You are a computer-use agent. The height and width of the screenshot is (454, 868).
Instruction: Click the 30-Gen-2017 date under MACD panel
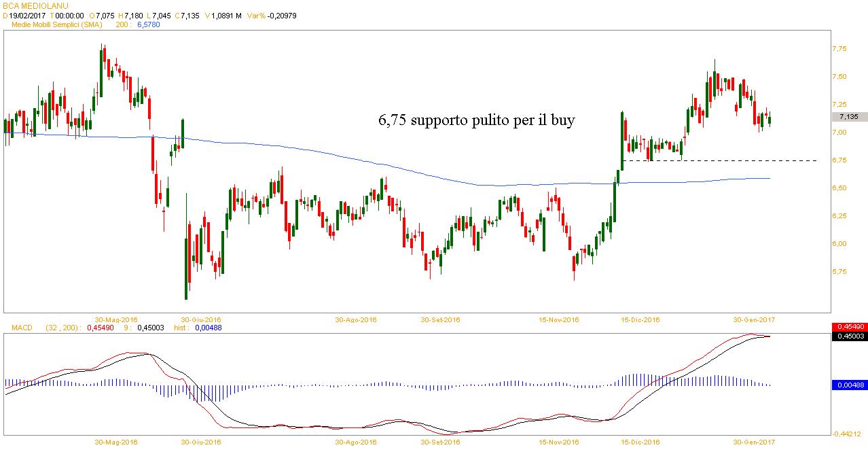[x=753, y=442]
